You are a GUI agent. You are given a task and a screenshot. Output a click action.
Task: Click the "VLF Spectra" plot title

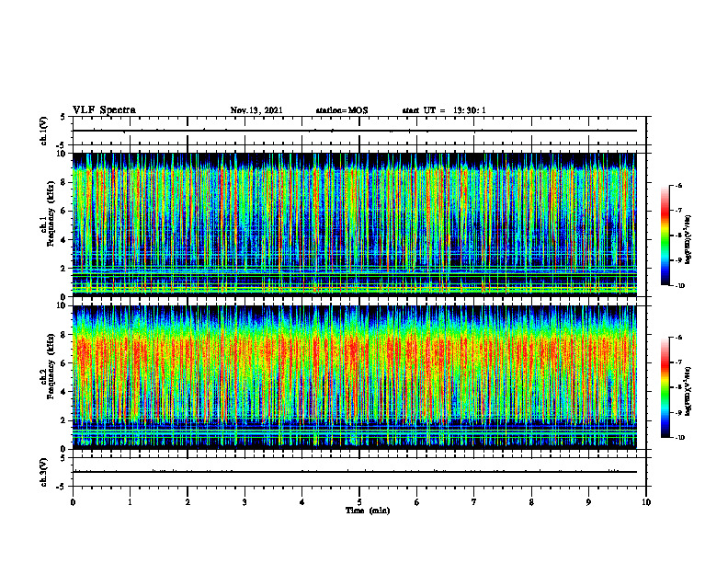click(104, 110)
